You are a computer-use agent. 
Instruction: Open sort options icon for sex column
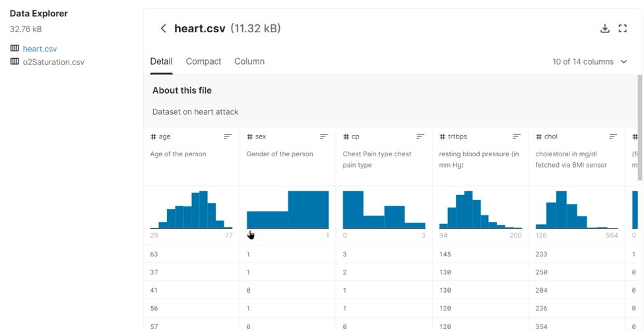[324, 136]
